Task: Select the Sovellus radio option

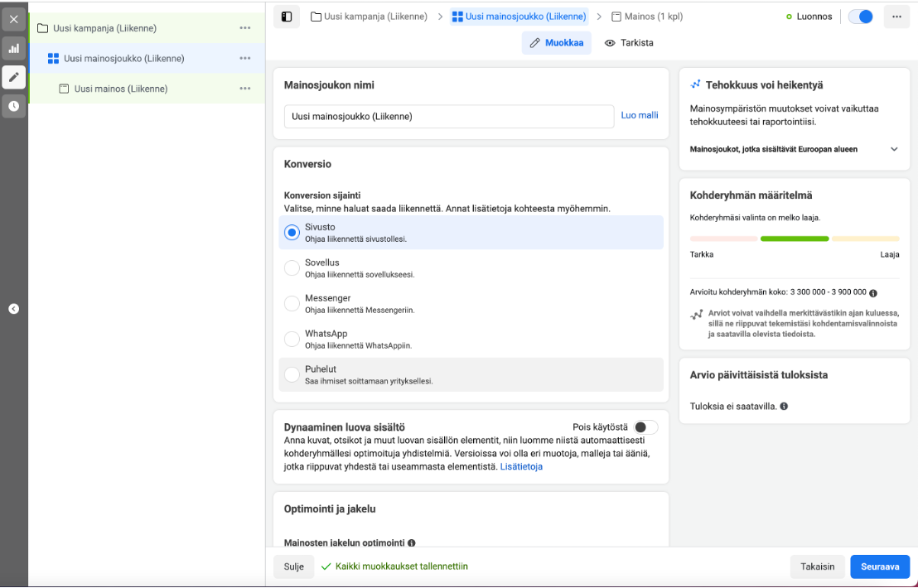Action: (292, 268)
